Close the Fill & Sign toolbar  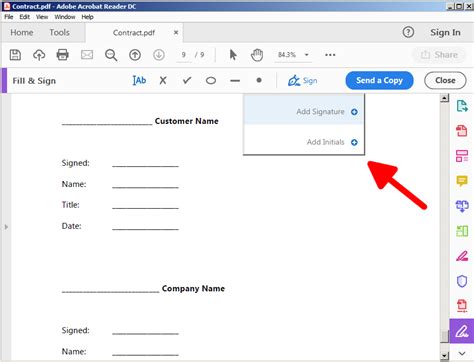tap(445, 80)
